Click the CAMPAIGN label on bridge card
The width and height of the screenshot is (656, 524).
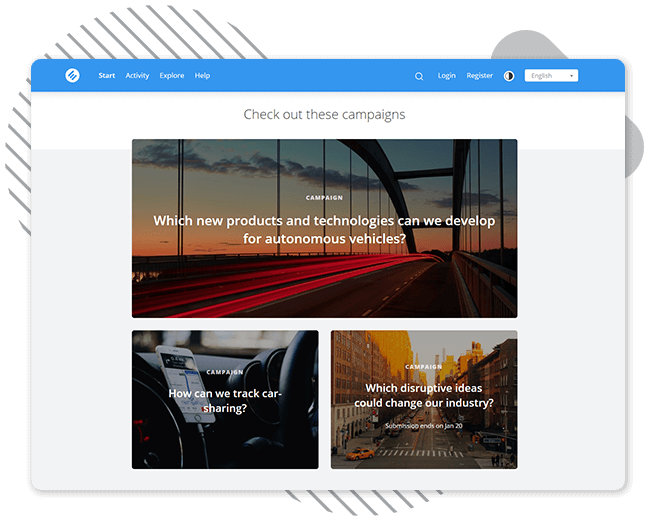[324, 198]
